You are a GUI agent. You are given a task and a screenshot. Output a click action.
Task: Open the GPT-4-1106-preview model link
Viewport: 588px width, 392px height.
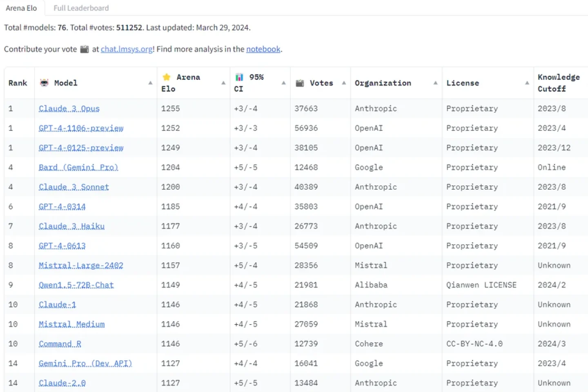click(x=81, y=128)
